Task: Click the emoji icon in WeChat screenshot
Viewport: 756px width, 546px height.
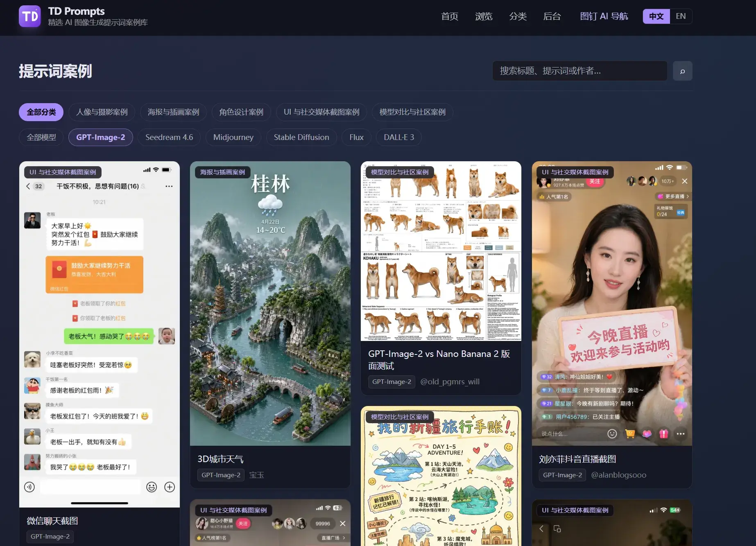Action: [x=152, y=487]
